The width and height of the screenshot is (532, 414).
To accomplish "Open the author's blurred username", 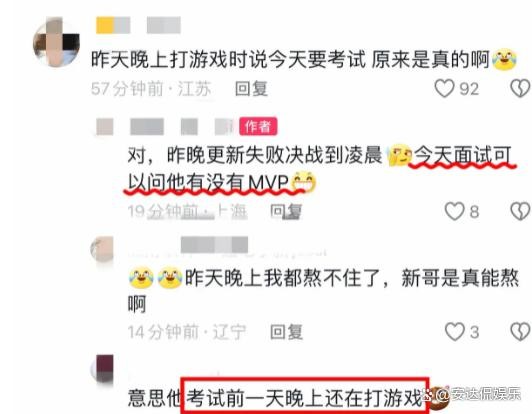I will pos(166,127).
